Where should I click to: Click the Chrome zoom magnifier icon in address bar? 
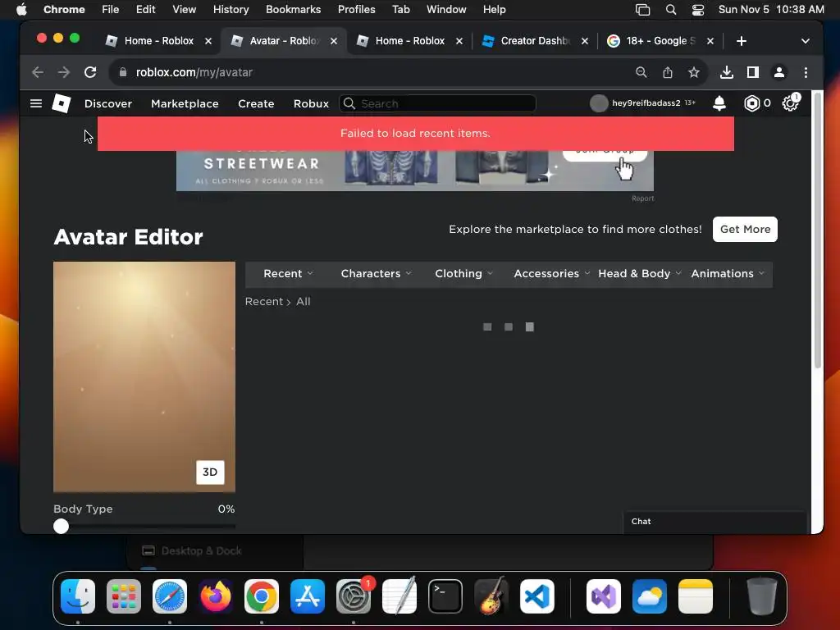[641, 72]
